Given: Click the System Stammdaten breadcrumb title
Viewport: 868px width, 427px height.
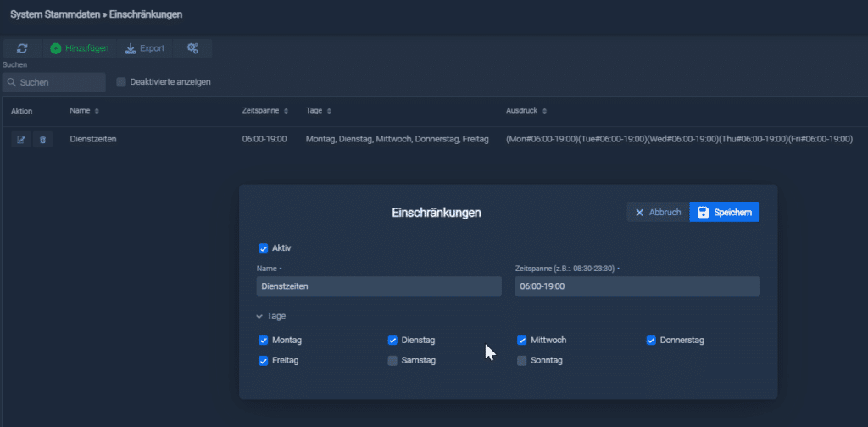Looking at the screenshot, I should (x=55, y=14).
